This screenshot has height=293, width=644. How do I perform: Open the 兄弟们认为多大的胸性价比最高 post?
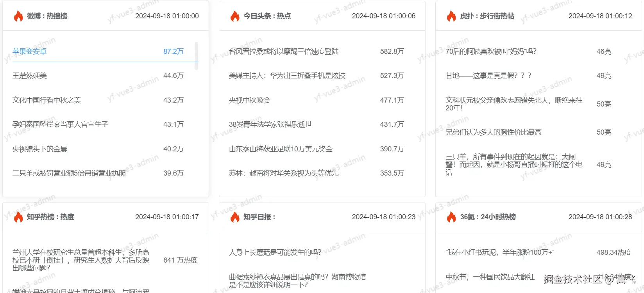click(x=494, y=132)
